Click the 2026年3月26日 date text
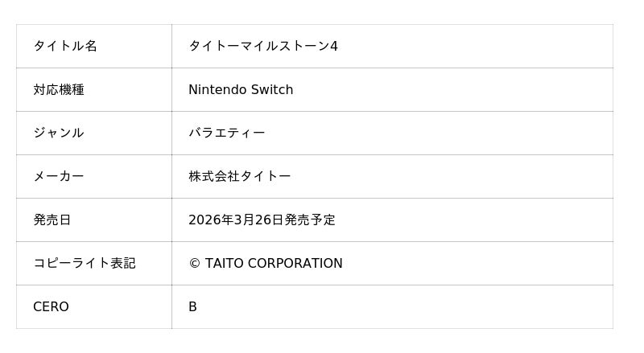This screenshot has width=644, height=353. [236, 220]
